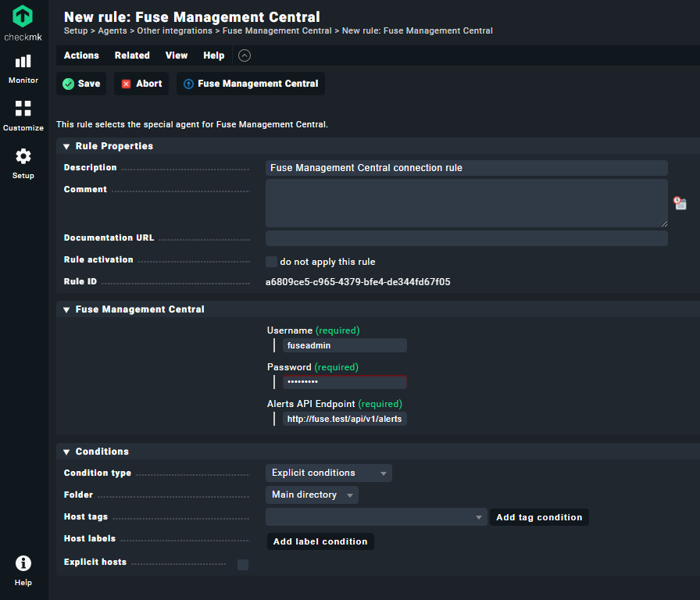Open the Actions menu
Screen dimensions: 700x600
[81, 55]
